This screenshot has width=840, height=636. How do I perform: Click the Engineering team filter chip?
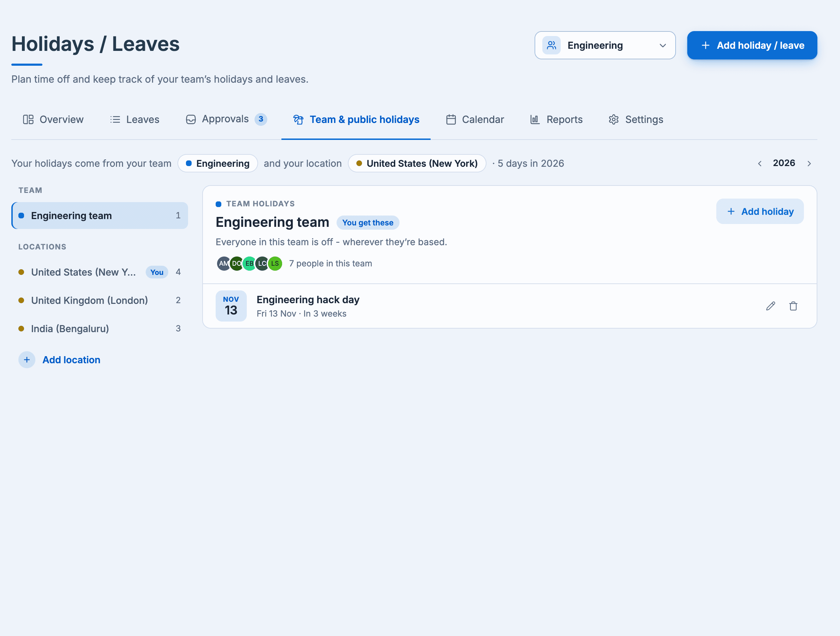[x=218, y=163]
